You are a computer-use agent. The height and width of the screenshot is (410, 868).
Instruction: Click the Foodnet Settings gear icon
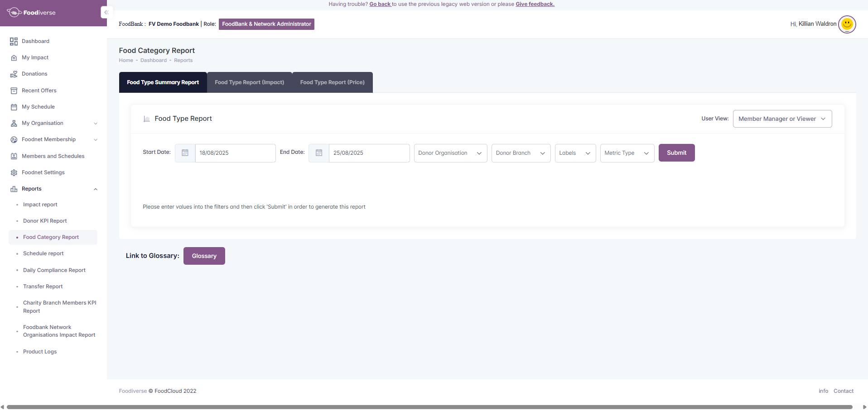(14, 173)
